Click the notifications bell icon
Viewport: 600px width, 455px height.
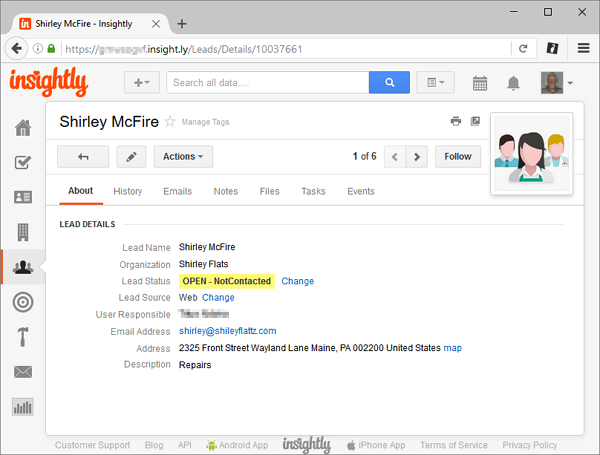tap(513, 83)
